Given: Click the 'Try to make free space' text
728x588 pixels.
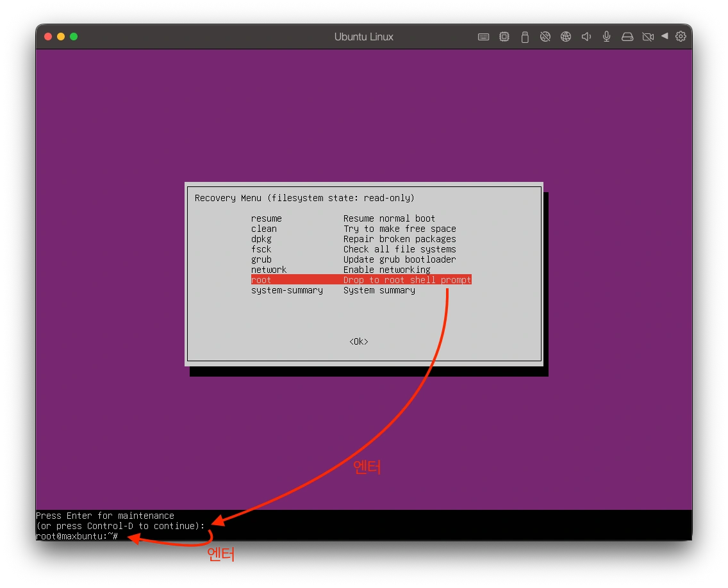Looking at the screenshot, I should (400, 229).
